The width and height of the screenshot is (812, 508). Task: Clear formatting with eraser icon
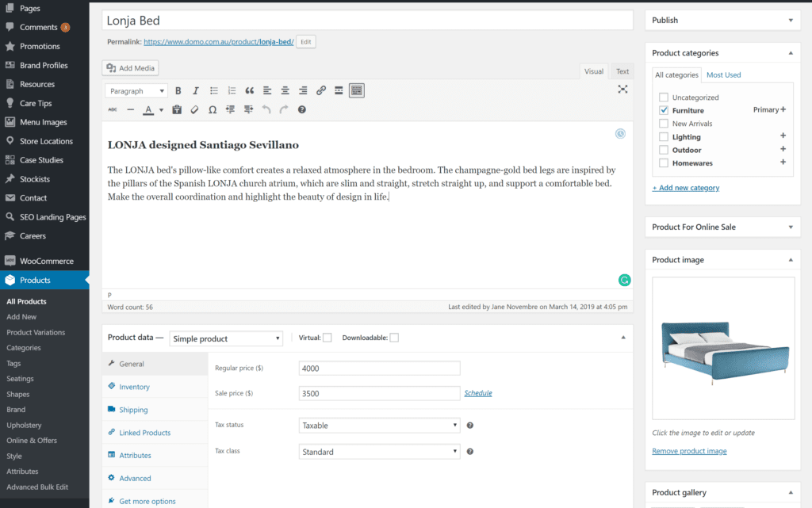[195, 109]
